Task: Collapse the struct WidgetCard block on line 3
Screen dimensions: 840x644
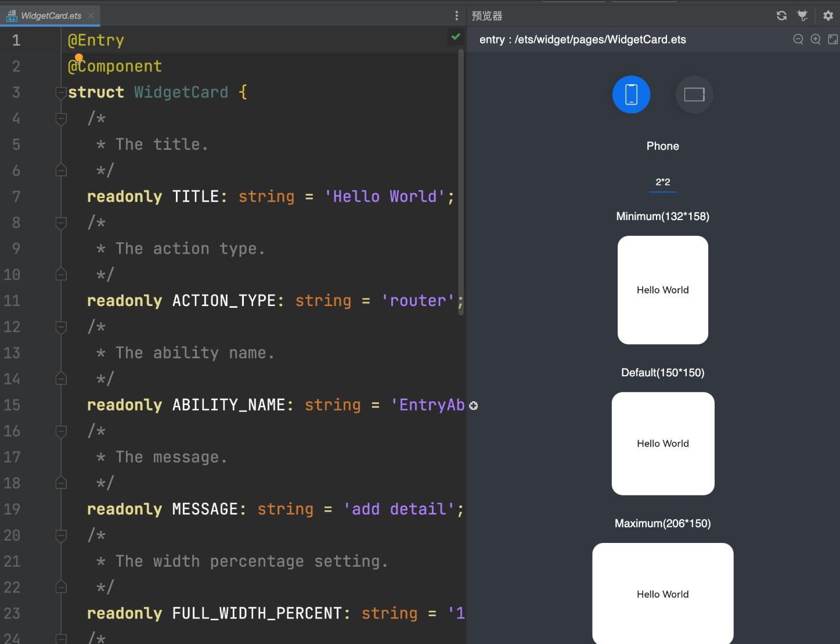Action: [x=61, y=92]
